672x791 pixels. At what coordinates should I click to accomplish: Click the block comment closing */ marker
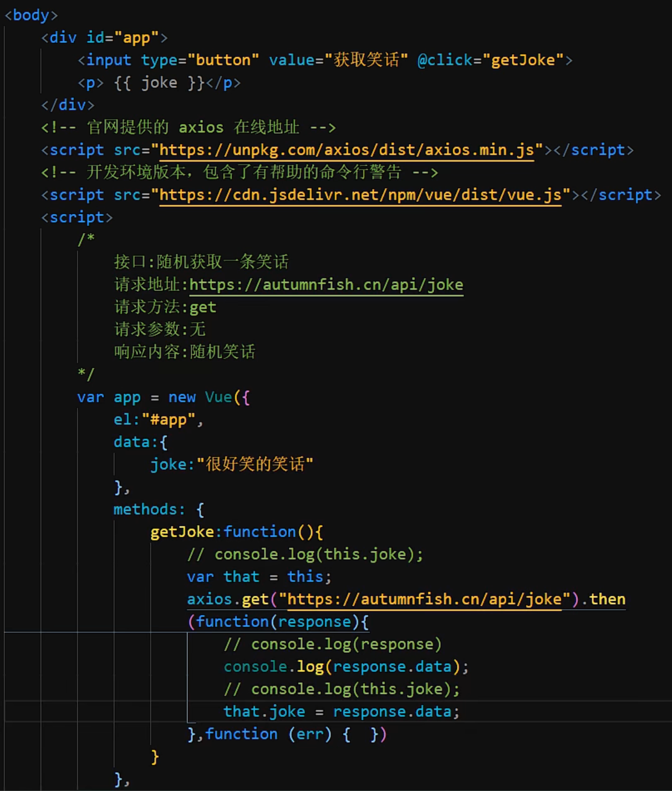pyautogui.click(x=86, y=374)
